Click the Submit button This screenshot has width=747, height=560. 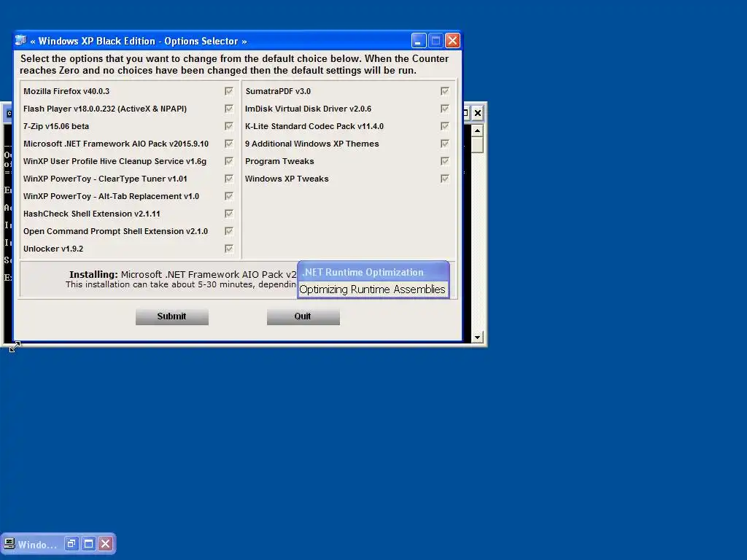pos(172,316)
